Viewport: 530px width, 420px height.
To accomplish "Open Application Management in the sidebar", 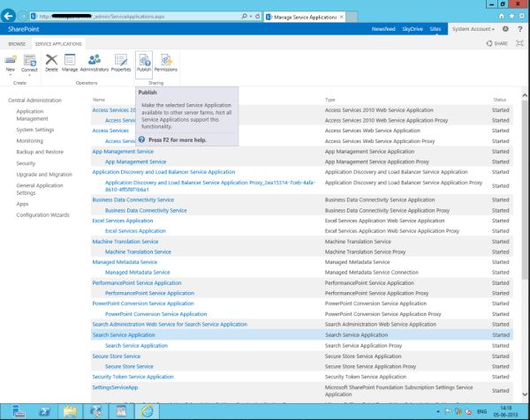I will point(33,115).
